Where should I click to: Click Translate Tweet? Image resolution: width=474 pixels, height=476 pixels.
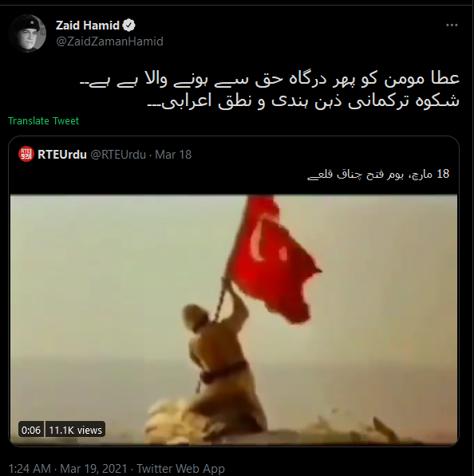[43, 121]
